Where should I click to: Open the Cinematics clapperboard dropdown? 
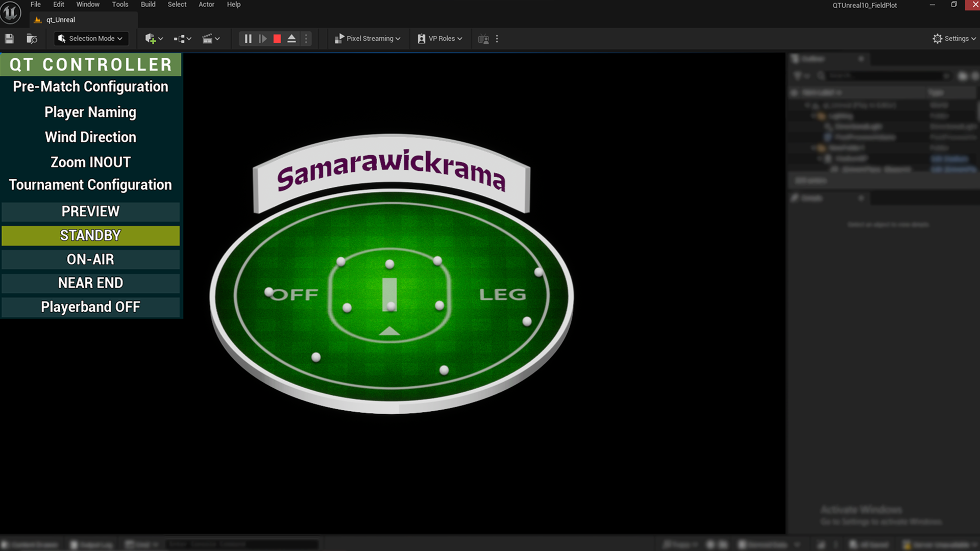tap(211, 39)
